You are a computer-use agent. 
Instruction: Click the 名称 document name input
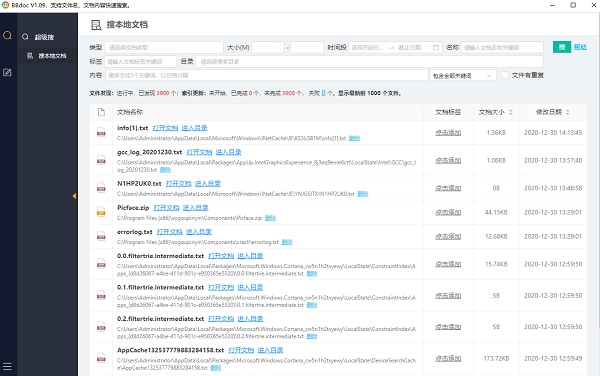pyautogui.click(x=502, y=47)
